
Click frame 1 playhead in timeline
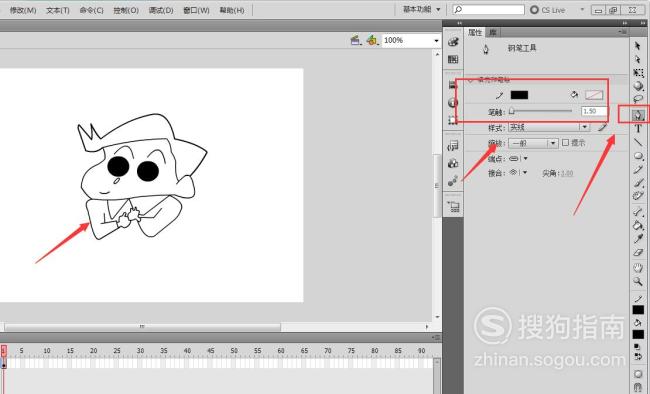click(4, 351)
